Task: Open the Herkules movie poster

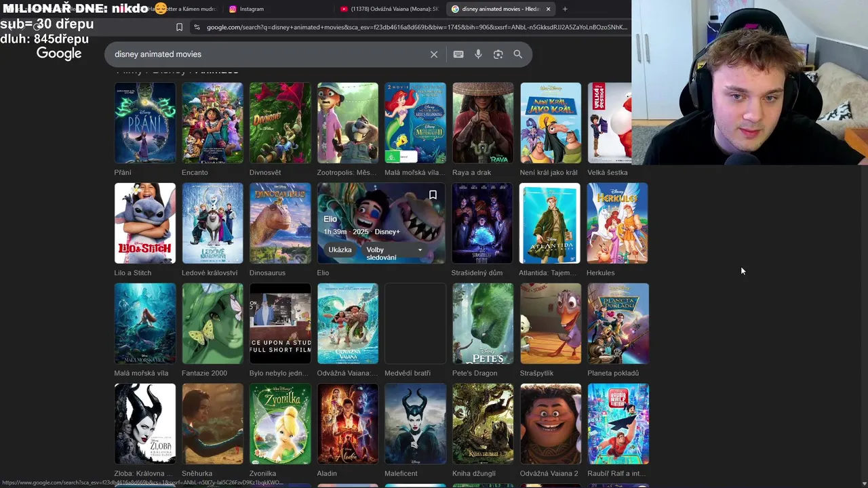Action: (x=617, y=223)
